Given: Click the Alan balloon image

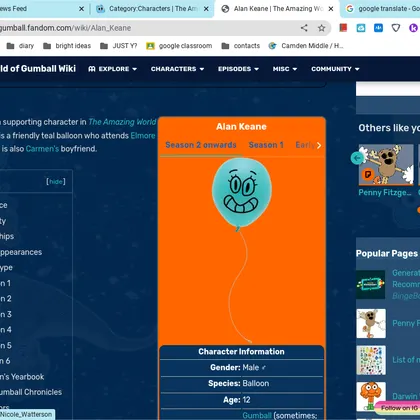Looking at the screenshot, I should pos(242,250).
